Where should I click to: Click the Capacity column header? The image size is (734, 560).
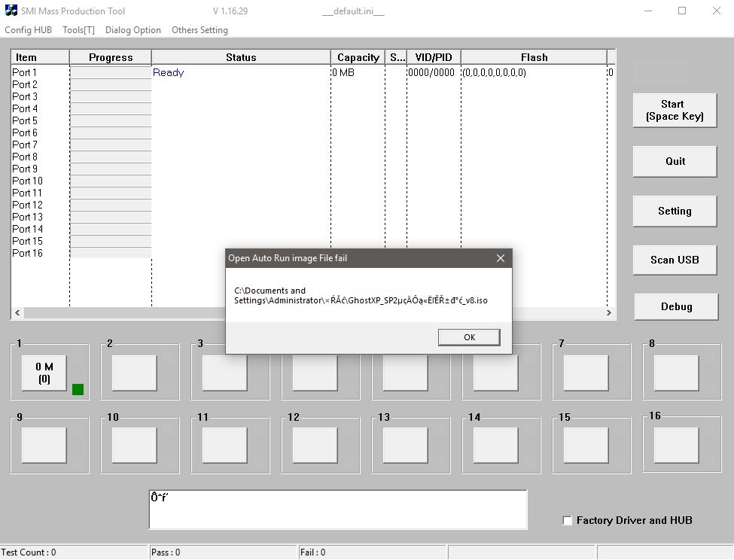(x=358, y=57)
